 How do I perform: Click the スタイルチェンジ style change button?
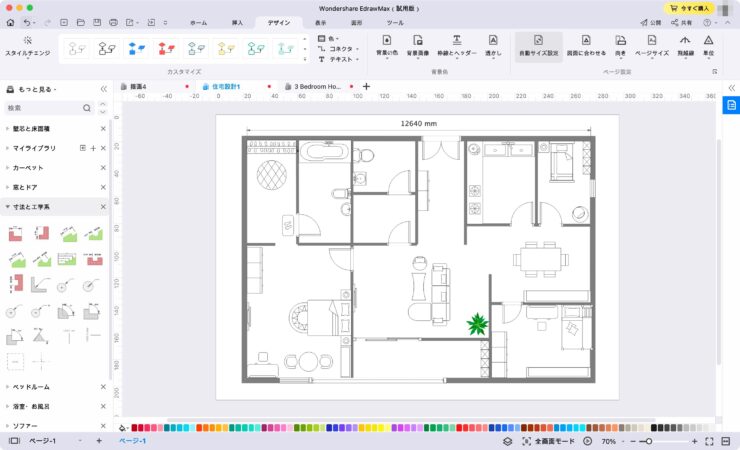point(28,46)
